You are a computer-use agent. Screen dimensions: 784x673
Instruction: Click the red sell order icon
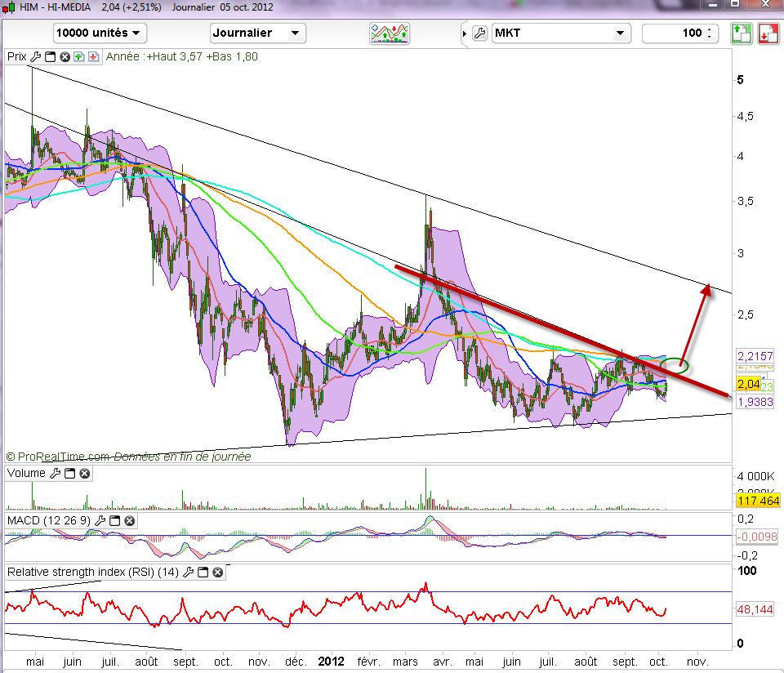[768, 33]
